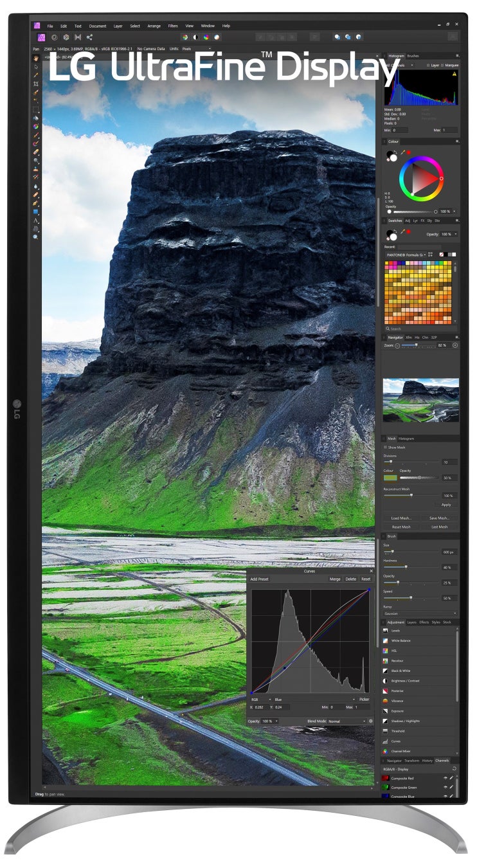Add a Black & White adjustment
The image size is (477, 868).
pyautogui.click(x=420, y=671)
